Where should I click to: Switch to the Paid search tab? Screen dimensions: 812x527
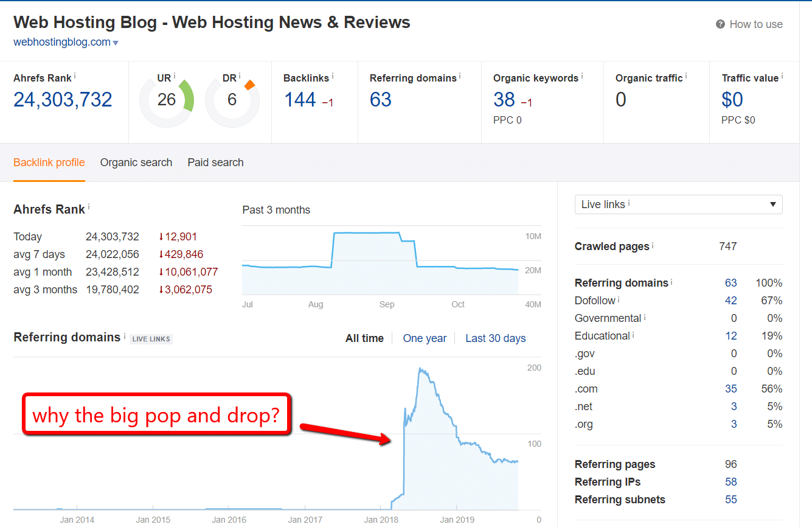click(215, 162)
